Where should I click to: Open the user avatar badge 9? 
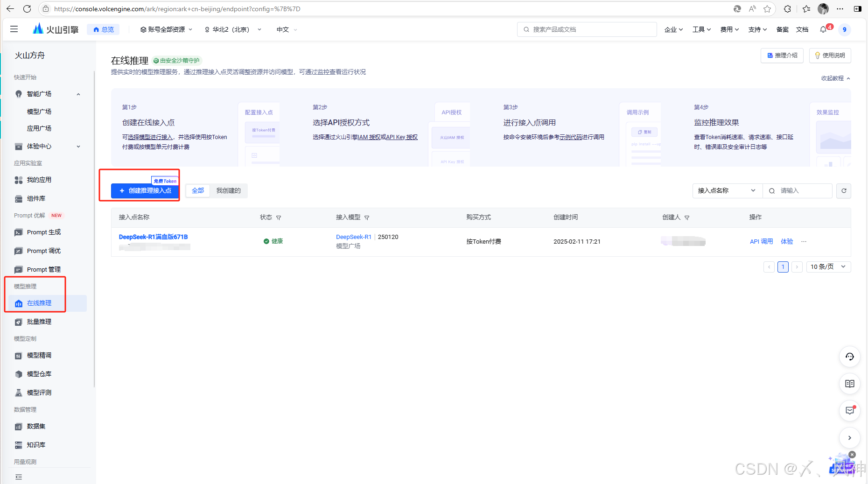pyautogui.click(x=844, y=29)
